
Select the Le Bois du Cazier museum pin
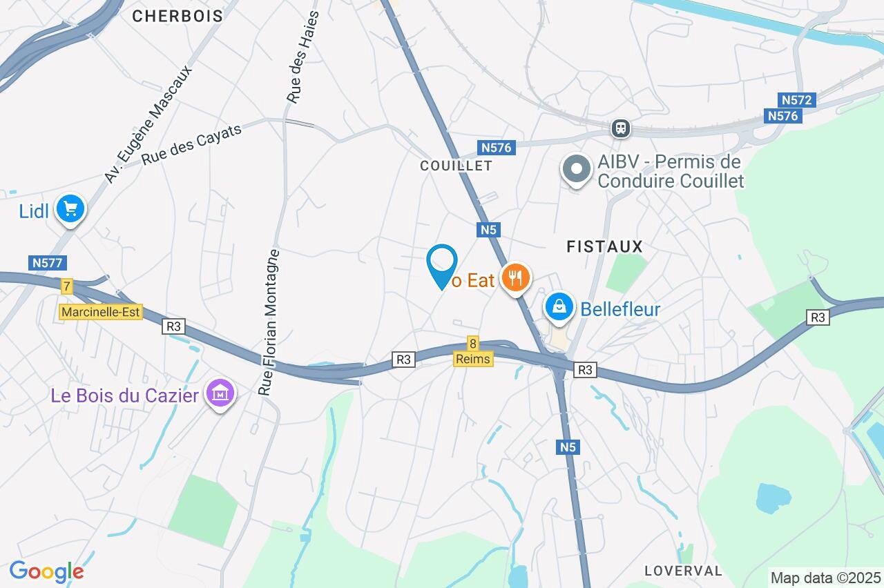pos(220,395)
